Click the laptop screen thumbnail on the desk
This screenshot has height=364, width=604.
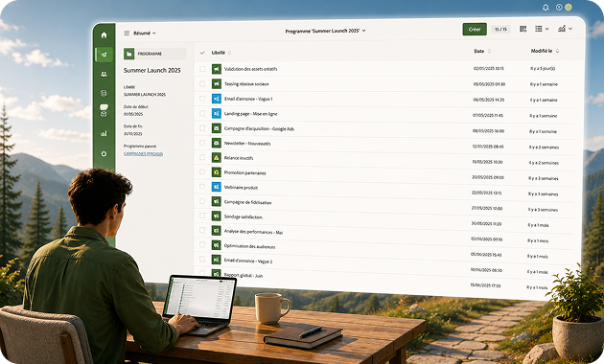pos(200,299)
